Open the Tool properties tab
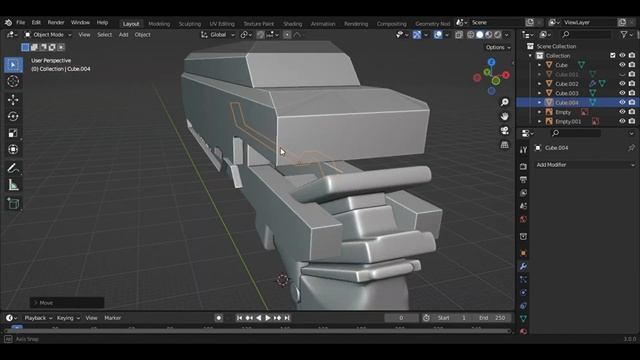The height and width of the screenshot is (360, 640). click(x=523, y=150)
